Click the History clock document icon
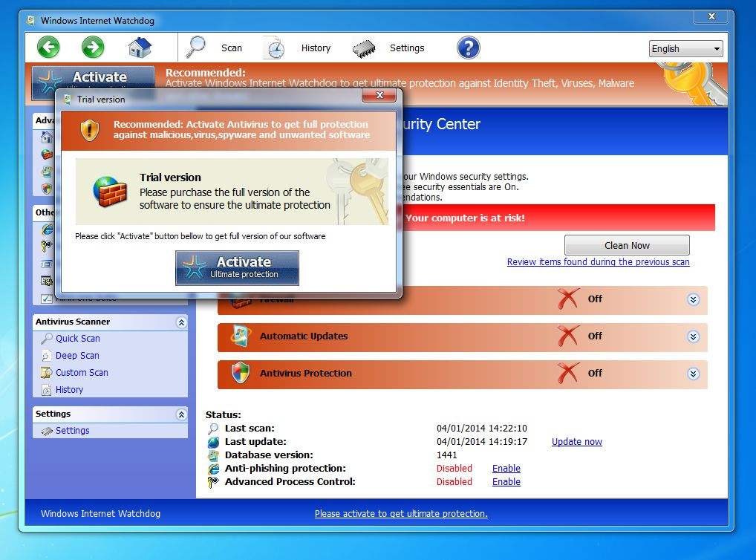Image resolution: width=756 pixels, height=560 pixels. [274, 48]
